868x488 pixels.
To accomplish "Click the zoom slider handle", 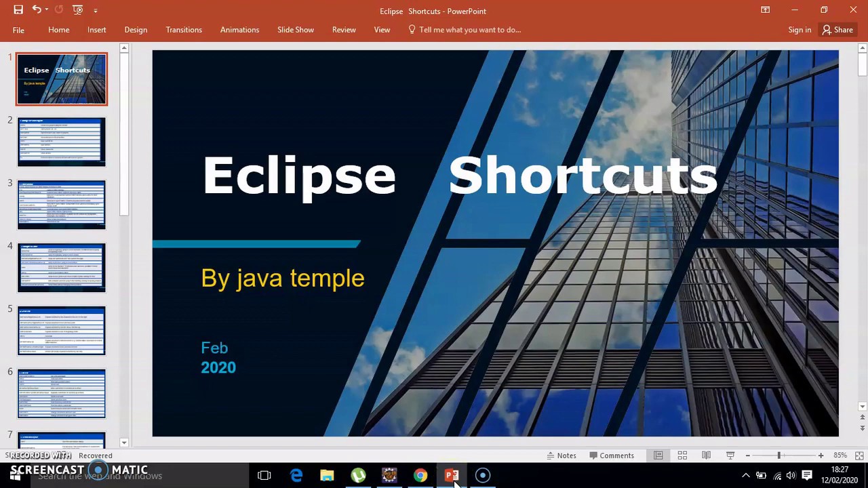I will coord(778,455).
